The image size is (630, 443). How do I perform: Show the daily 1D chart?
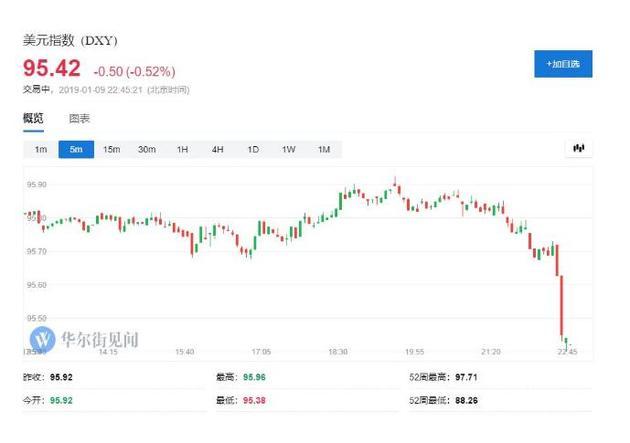pos(253,149)
